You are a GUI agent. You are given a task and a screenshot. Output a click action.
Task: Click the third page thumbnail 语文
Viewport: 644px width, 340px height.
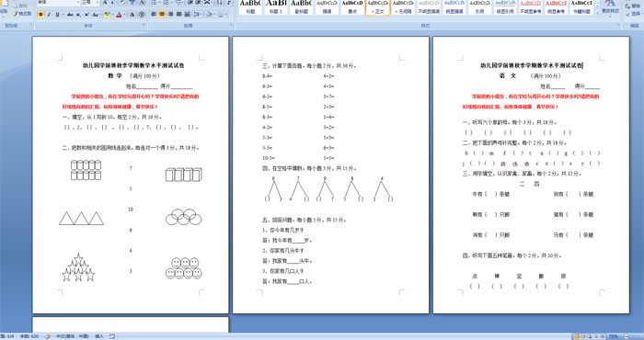click(x=531, y=176)
